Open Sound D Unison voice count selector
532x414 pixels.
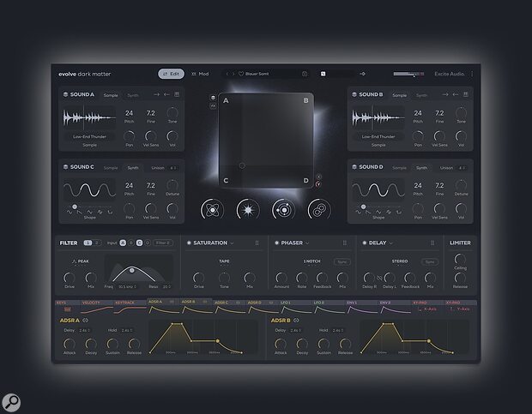click(462, 168)
